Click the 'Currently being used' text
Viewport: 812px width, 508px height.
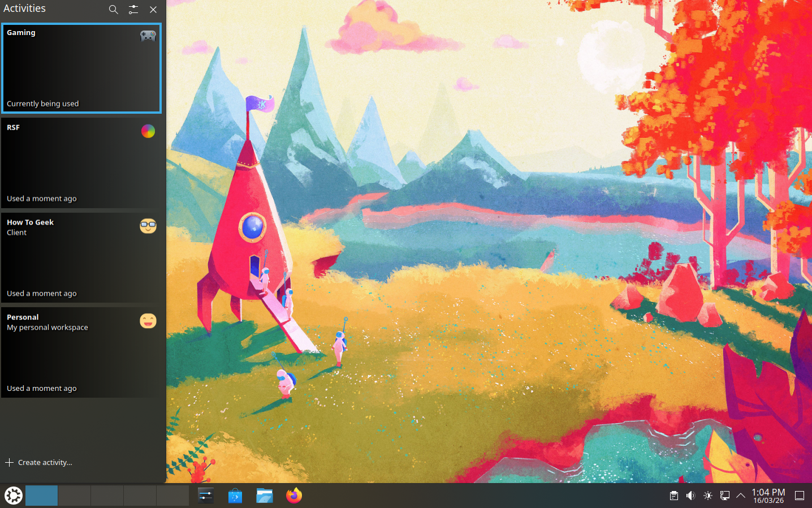43,104
